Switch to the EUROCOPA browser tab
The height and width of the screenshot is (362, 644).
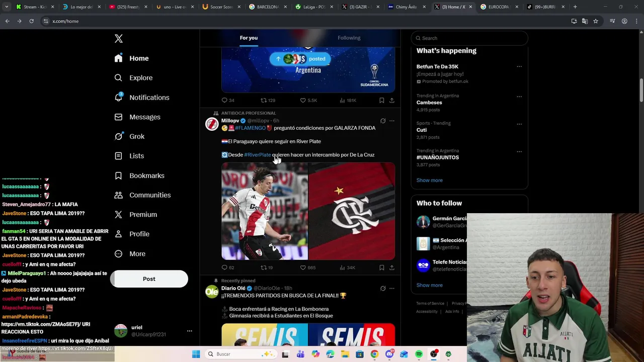click(x=498, y=7)
